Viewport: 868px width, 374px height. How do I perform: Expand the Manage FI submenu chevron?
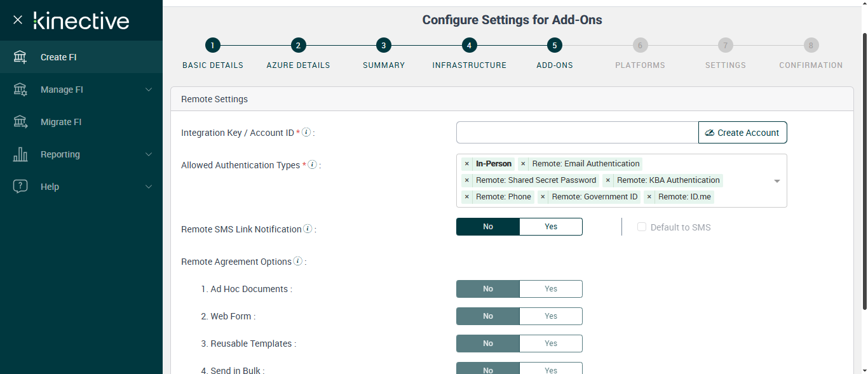point(149,90)
